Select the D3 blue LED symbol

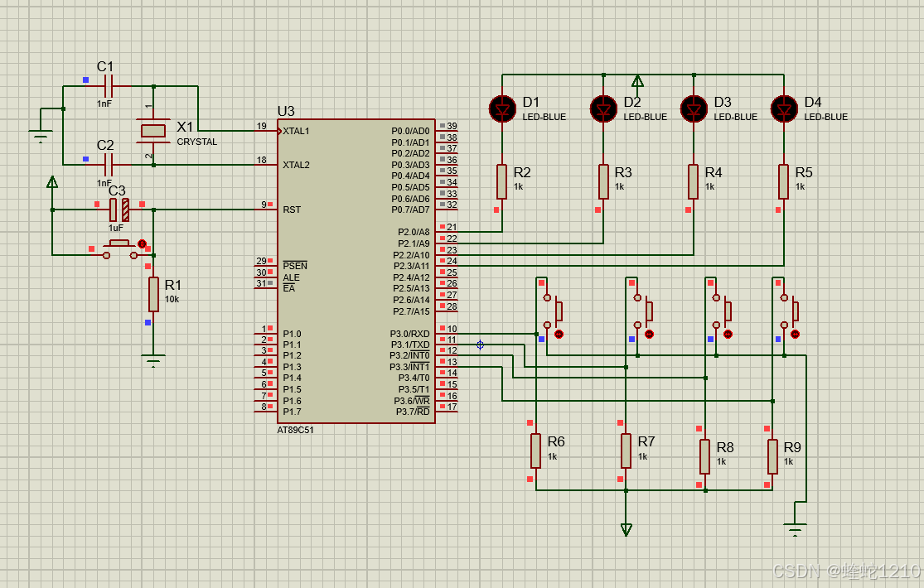pos(694,109)
